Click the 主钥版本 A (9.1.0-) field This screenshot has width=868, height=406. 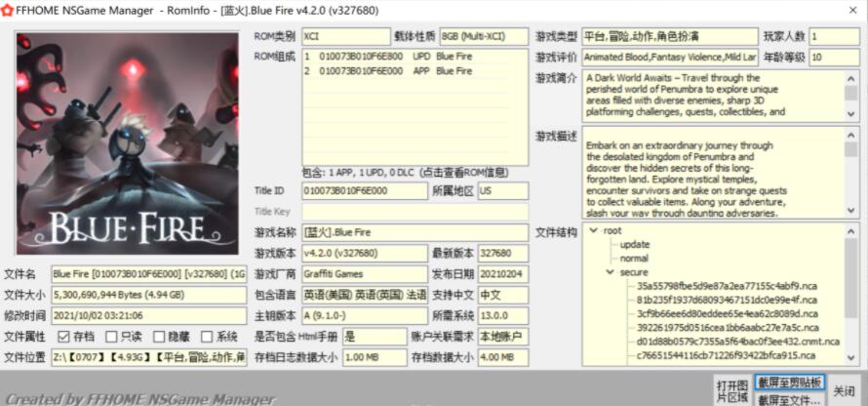coord(365,315)
